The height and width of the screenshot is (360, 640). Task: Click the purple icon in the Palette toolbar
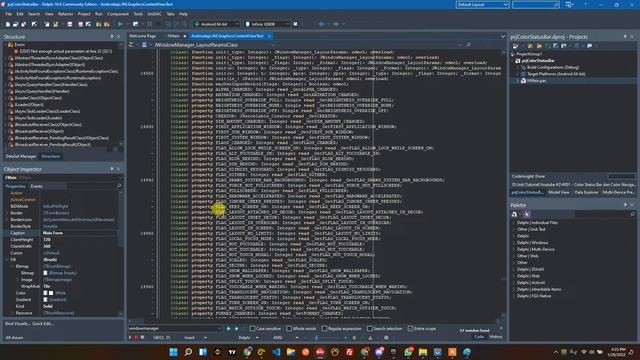527,214
